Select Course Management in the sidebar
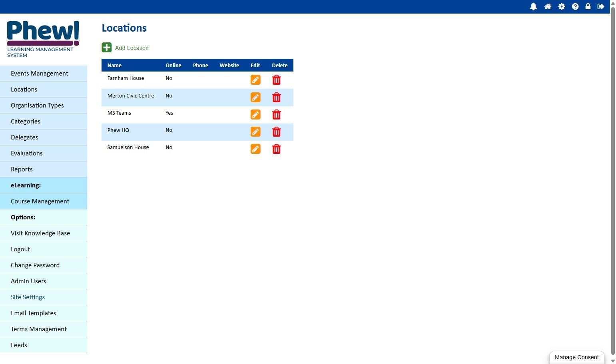This screenshot has width=616, height=364. (x=44, y=201)
